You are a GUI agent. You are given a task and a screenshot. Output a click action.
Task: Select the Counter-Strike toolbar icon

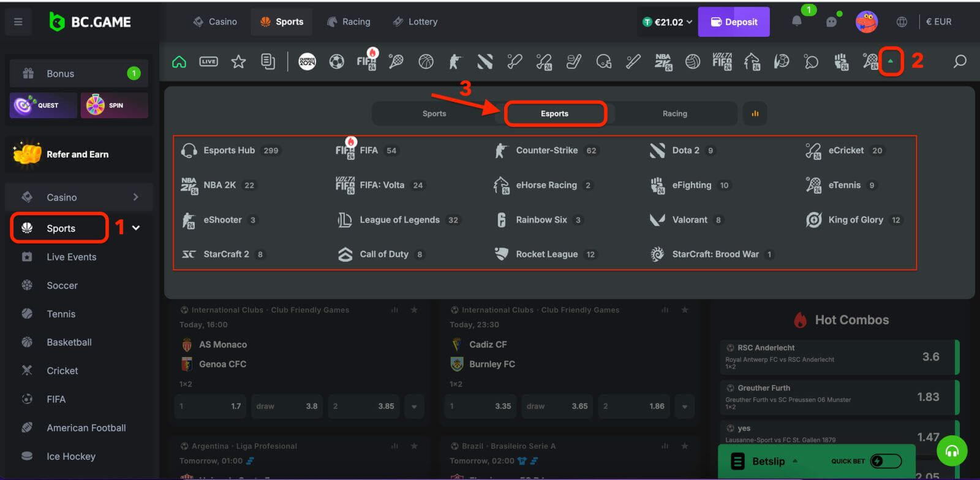tap(455, 61)
